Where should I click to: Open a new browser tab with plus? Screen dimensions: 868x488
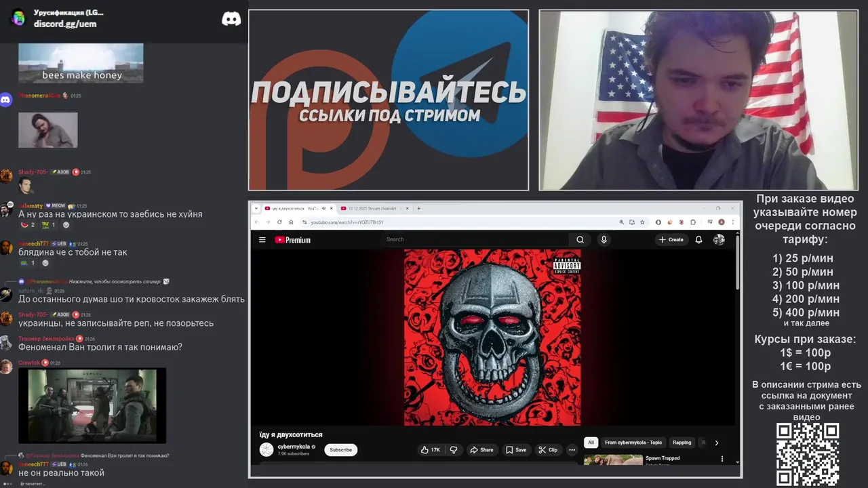pyautogui.click(x=418, y=208)
